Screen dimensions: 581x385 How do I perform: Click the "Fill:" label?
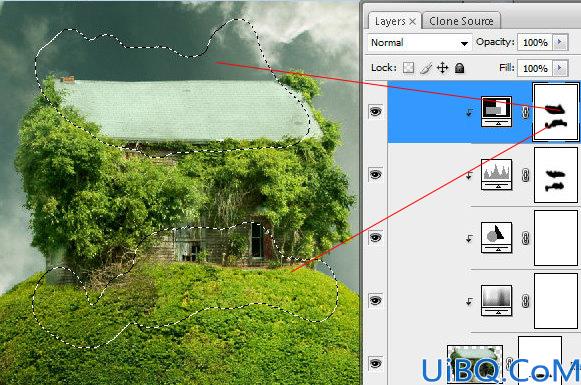(x=507, y=68)
